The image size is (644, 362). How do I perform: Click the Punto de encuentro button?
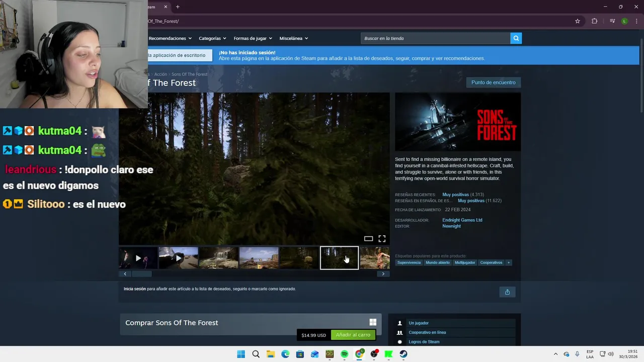click(493, 82)
